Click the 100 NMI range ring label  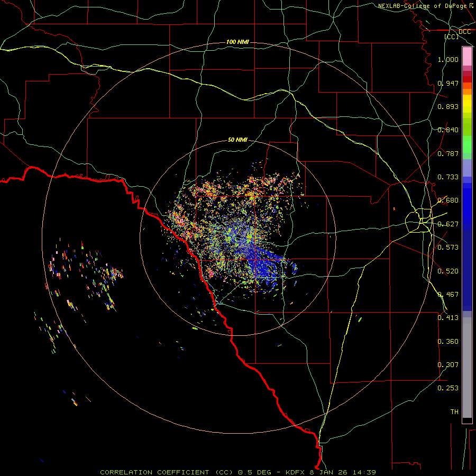coord(237,42)
